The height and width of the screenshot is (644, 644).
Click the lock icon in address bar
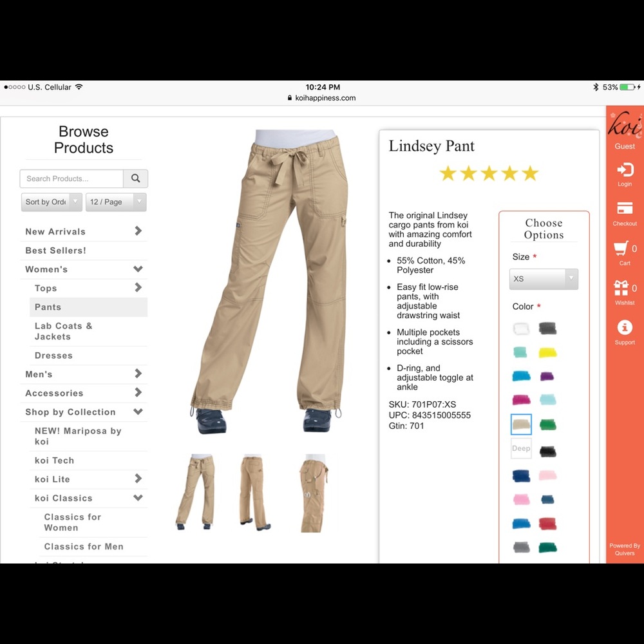click(290, 98)
